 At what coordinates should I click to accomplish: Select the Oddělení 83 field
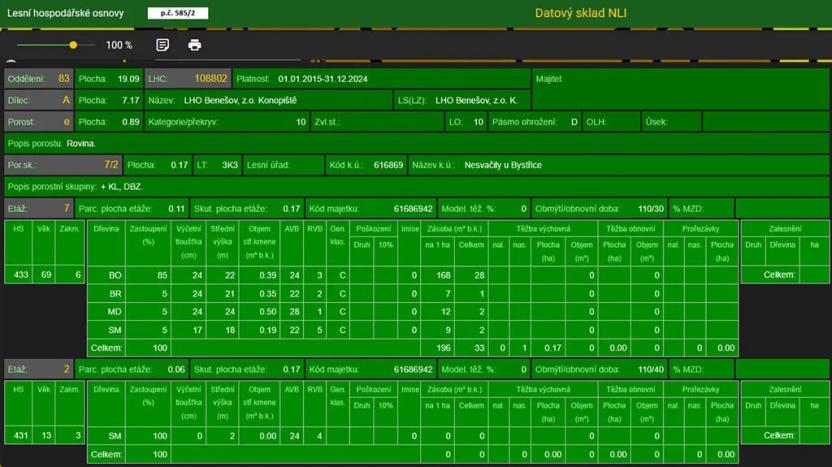click(x=38, y=78)
